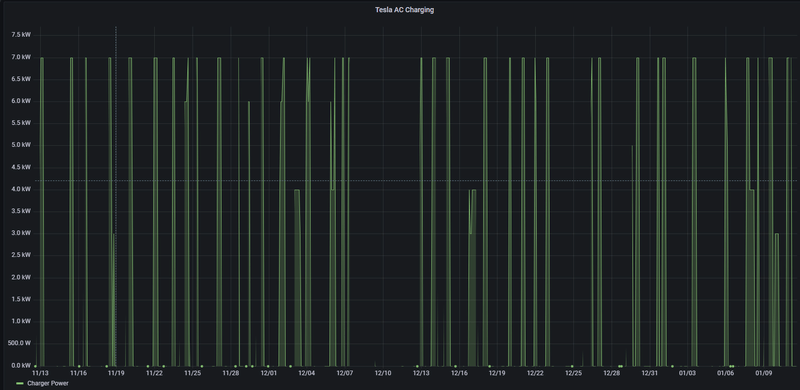Image resolution: width=800 pixels, height=390 pixels.
Task: Click the 7.5 kW y-axis label
Action: pyautogui.click(x=21, y=35)
